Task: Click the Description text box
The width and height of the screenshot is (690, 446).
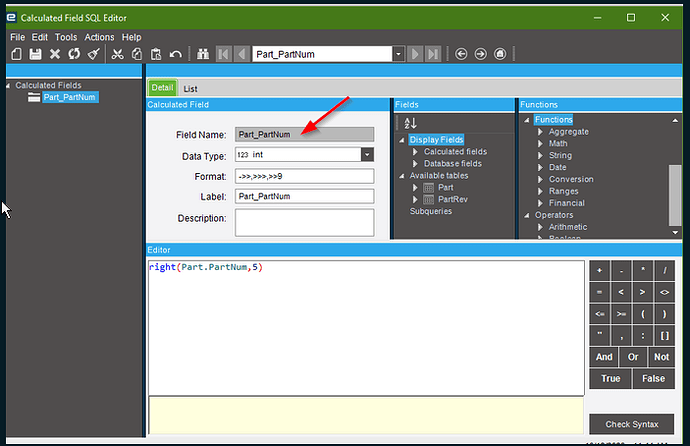Action: tap(305, 223)
